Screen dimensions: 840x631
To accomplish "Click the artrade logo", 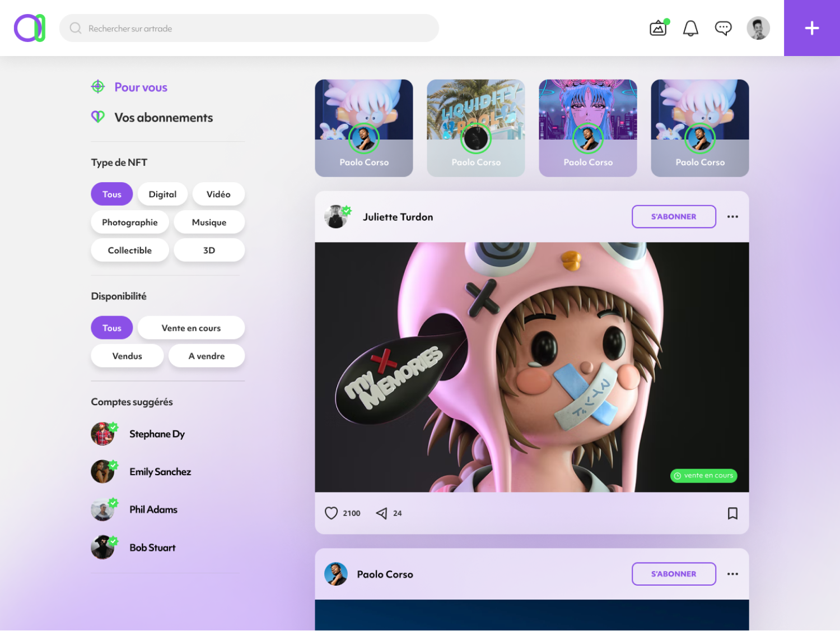I will (30, 28).
